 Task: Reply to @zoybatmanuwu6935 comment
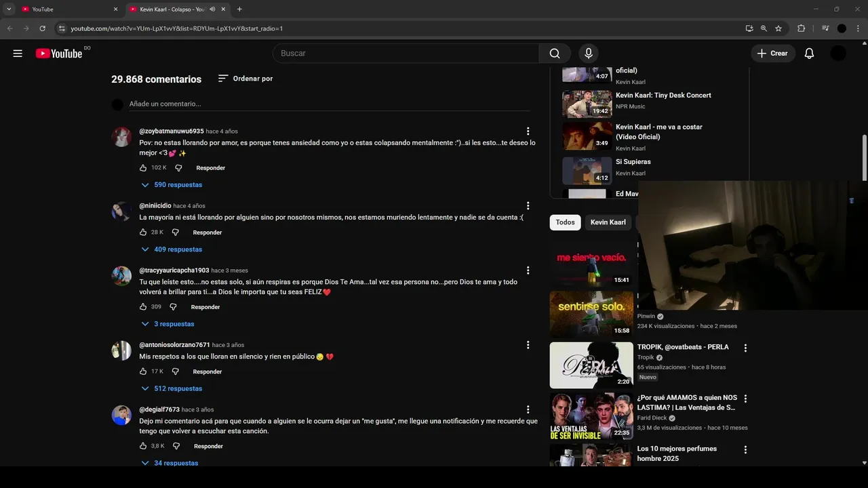211,167
